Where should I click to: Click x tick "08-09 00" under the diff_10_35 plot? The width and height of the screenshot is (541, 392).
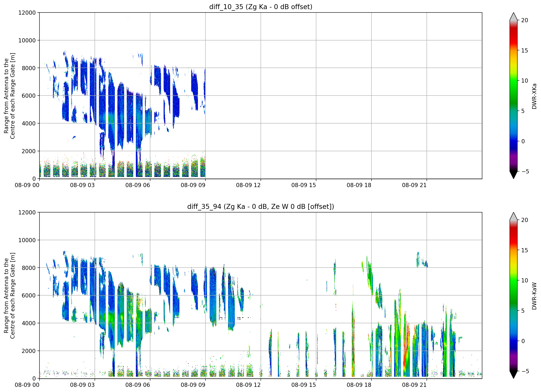point(27,185)
